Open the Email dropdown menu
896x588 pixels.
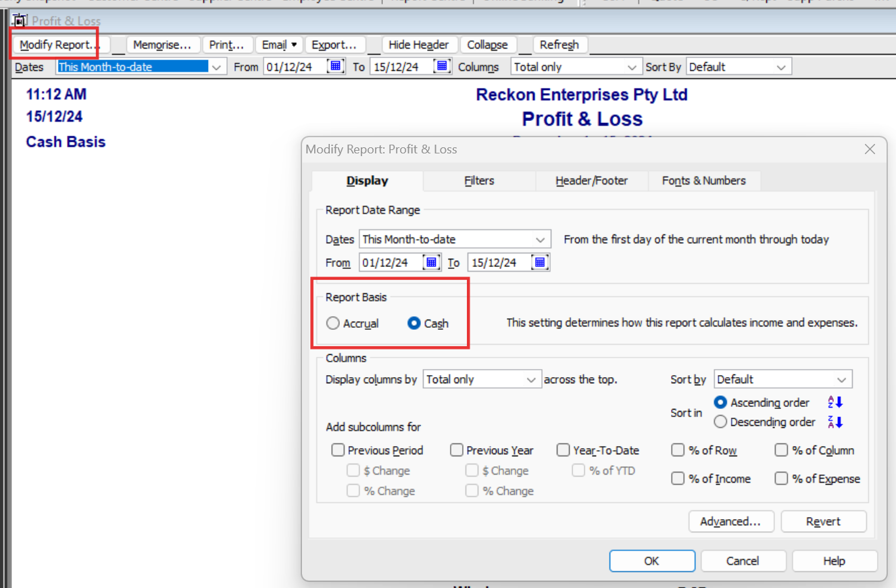(280, 45)
